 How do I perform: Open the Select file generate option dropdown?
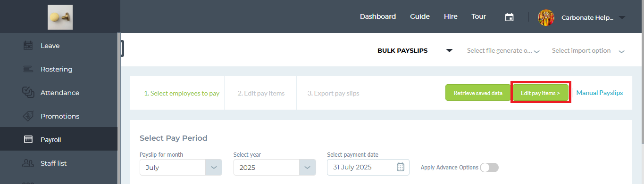pos(503,51)
